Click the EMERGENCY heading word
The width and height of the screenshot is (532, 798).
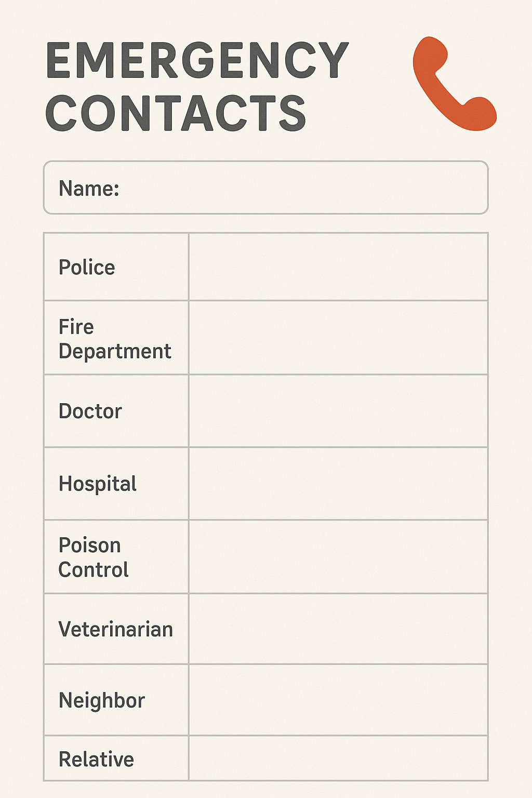point(197,60)
